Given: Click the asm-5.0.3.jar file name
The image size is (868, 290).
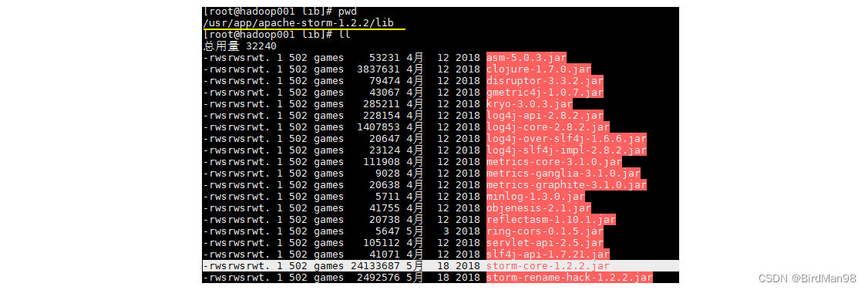Looking at the screenshot, I should click(526, 58).
